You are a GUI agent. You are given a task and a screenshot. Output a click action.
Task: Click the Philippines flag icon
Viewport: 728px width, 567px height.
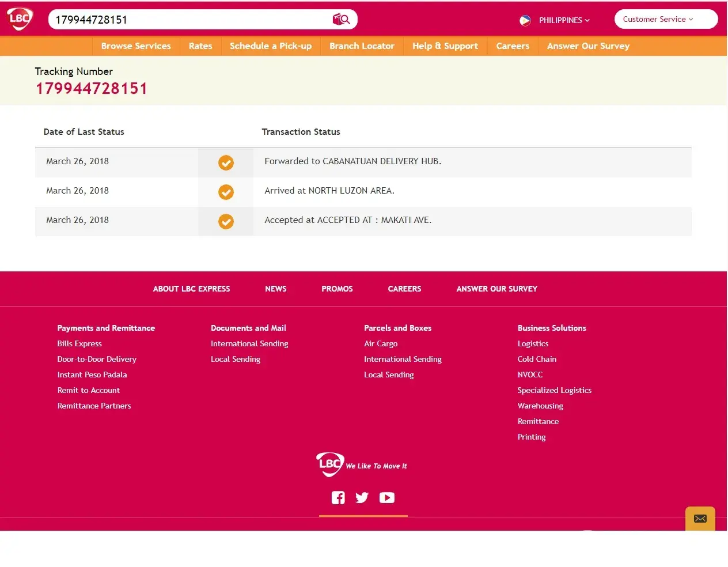[525, 20]
